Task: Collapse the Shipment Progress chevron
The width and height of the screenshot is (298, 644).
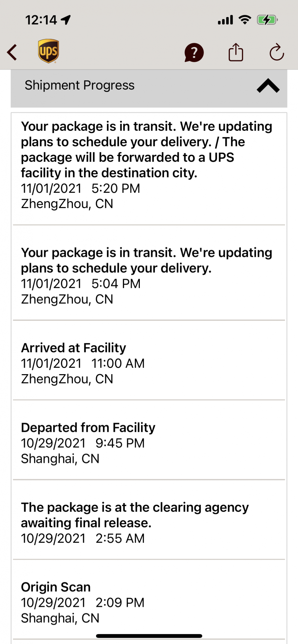Action: (x=268, y=86)
